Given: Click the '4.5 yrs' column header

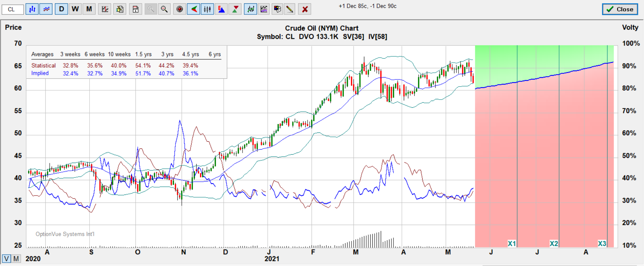Looking at the screenshot, I should point(191,54).
